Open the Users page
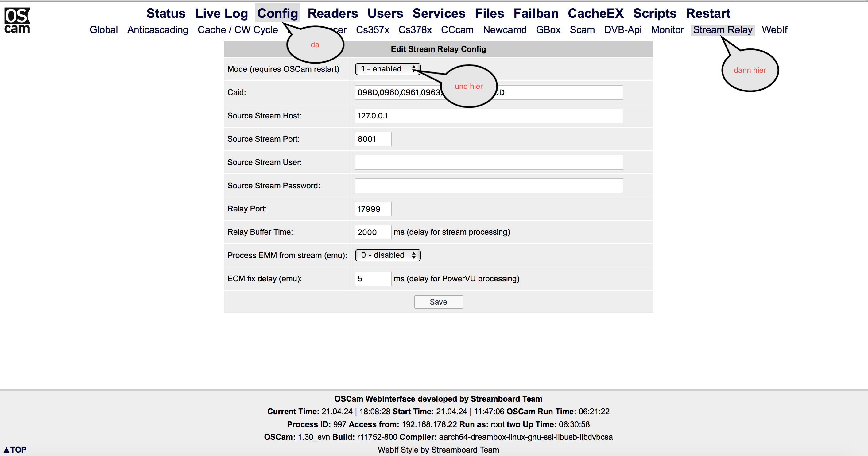Screen dimensions: 868x456 [x=385, y=14]
